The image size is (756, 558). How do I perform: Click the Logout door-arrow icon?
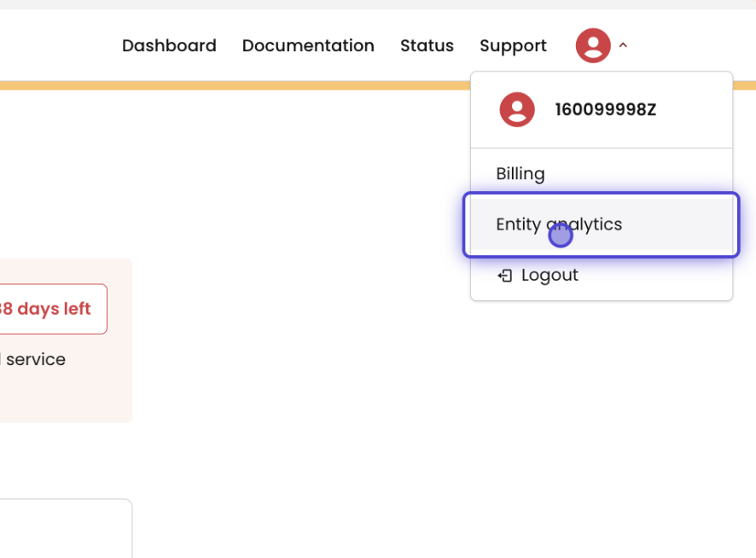[505, 276]
